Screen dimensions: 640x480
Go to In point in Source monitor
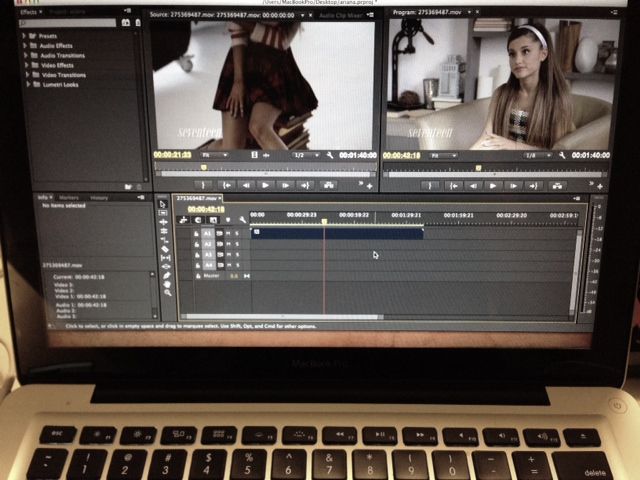[227, 185]
